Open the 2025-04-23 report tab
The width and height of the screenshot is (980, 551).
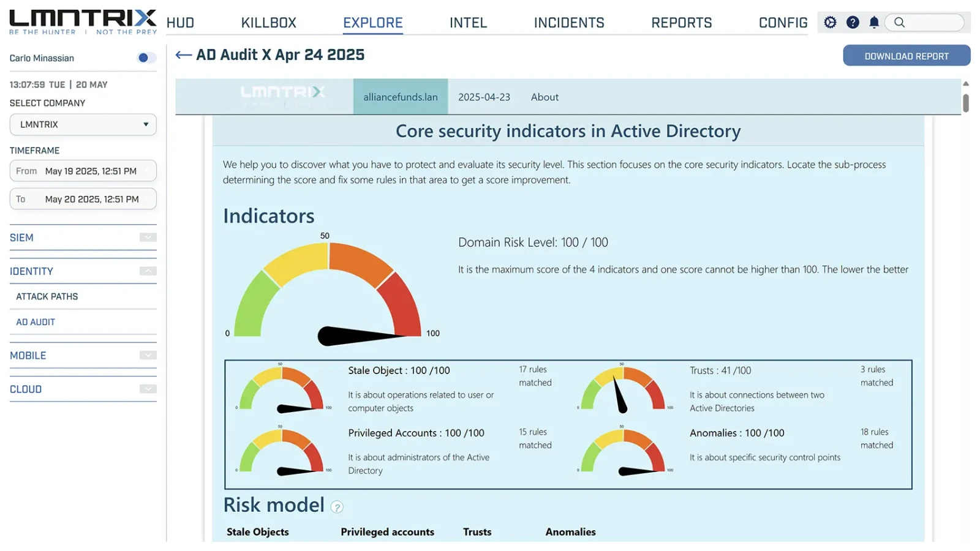pos(484,97)
